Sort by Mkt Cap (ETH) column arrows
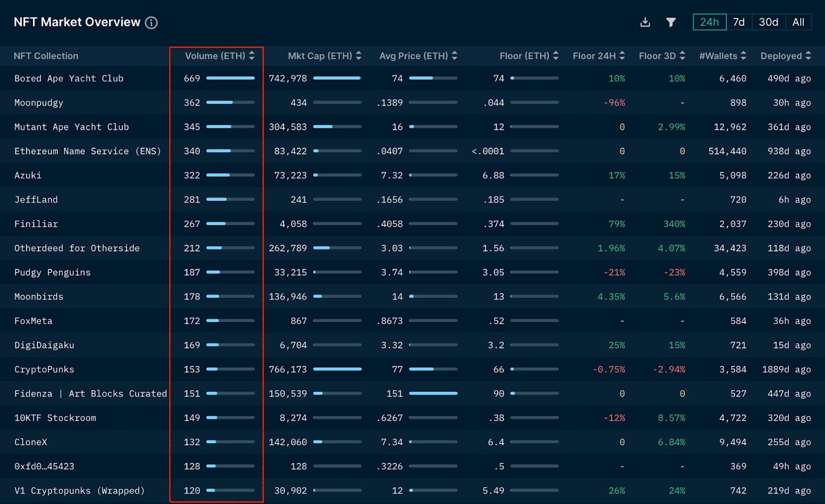 pyautogui.click(x=358, y=56)
